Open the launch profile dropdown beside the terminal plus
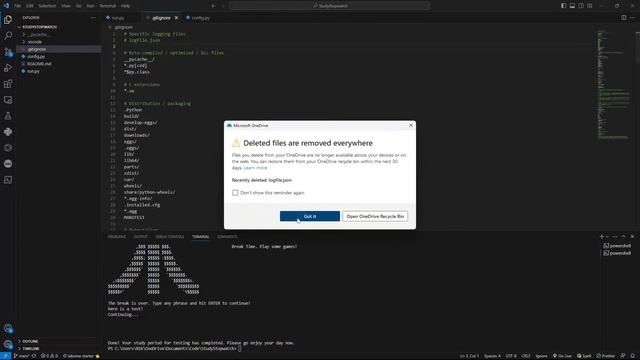640x360 pixels. 608,237
